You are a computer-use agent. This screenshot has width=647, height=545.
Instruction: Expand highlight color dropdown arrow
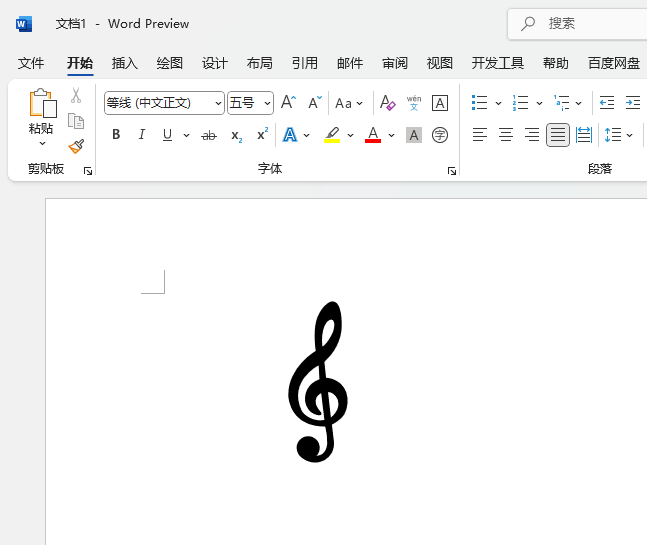(350, 135)
